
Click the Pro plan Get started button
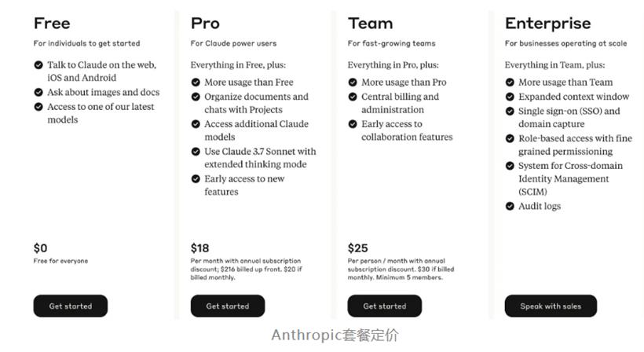click(228, 306)
